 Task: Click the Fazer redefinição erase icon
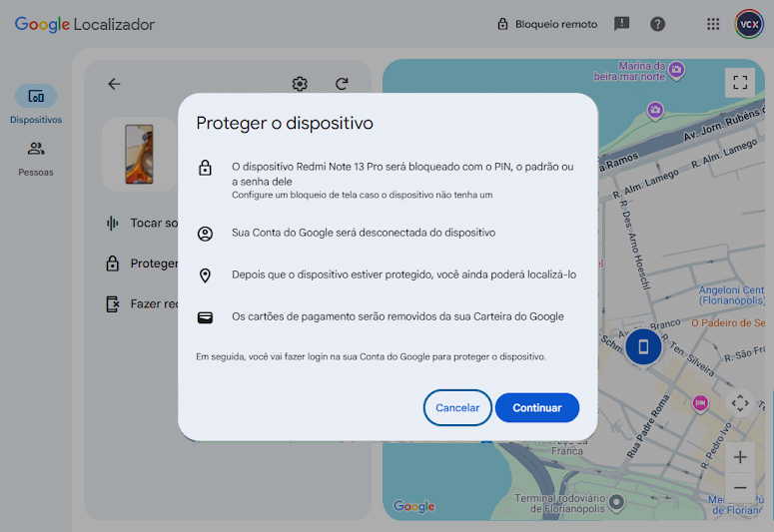tap(113, 304)
